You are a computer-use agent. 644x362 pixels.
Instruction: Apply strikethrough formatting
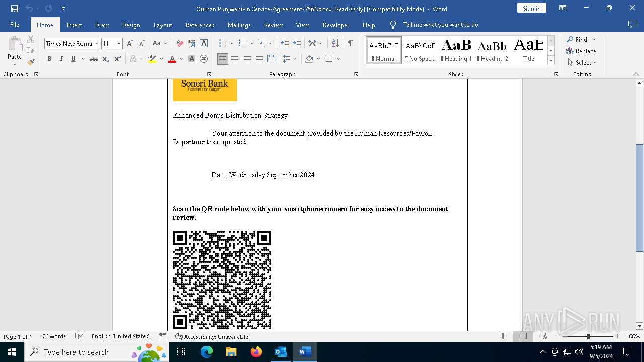[94, 59]
